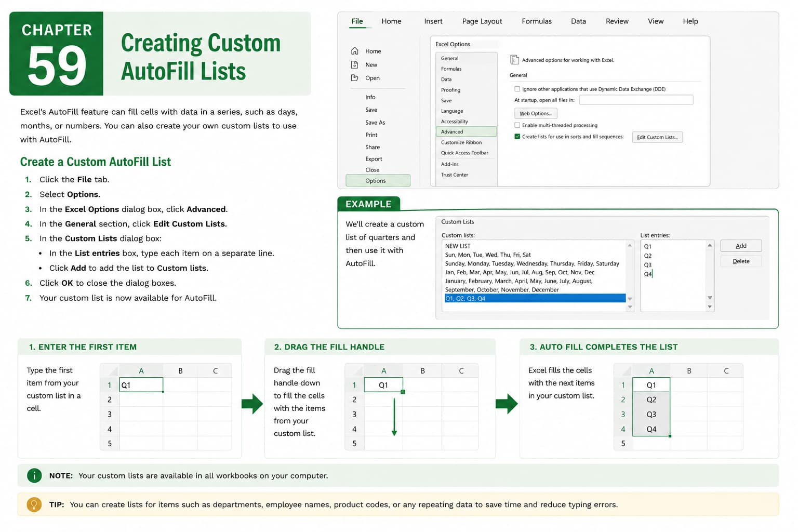The width and height of the screenshot is (798, 532).
Task: Choose Export in backstage menu
Action: [374, 159]
